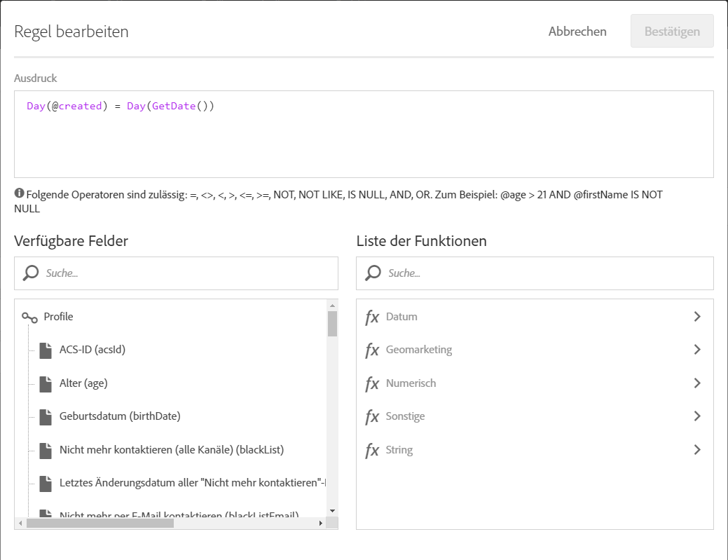Click the horizontal scrollbar thumb of fields list
This screenshot has width=728, height=560.
pos(99,523)
